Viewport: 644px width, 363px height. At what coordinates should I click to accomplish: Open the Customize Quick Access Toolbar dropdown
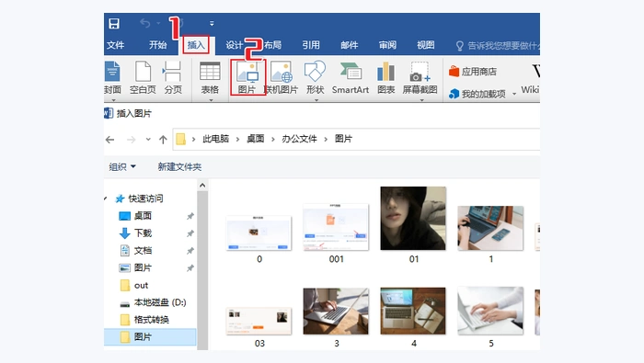212,23
